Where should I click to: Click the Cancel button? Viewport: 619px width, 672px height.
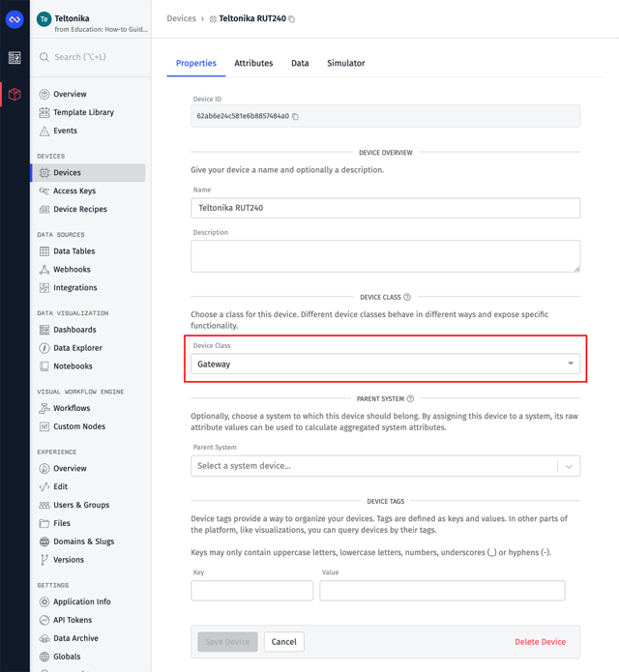click(283, 642)
